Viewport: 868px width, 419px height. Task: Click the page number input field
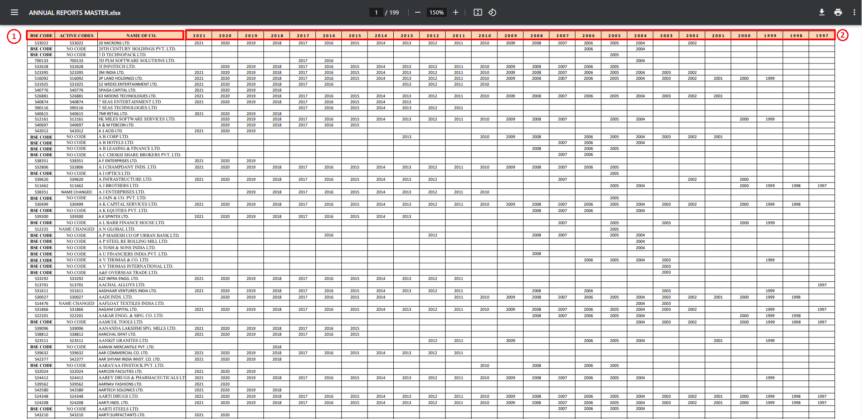point(376,12)
